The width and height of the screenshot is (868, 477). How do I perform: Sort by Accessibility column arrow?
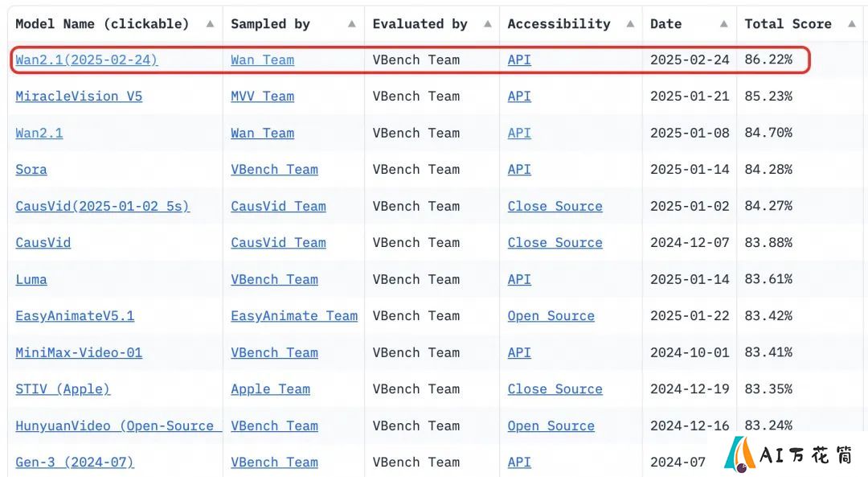pos(630,24)
